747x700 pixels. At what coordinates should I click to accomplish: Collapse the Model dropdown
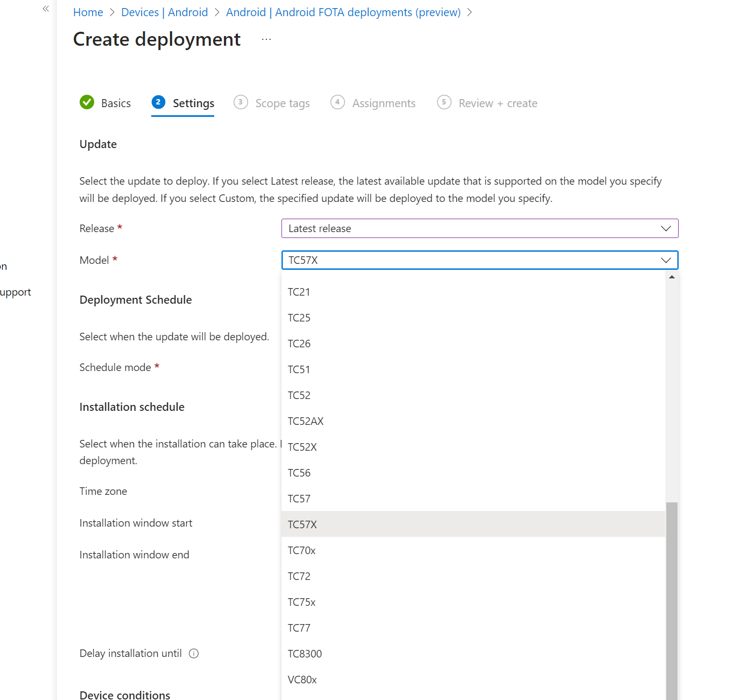click(666, 260)
